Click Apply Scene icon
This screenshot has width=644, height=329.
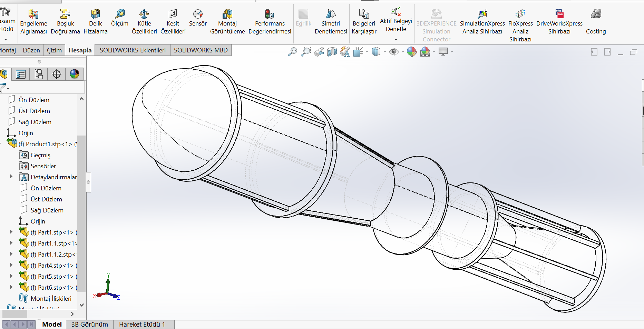click(x=425, y=52)
